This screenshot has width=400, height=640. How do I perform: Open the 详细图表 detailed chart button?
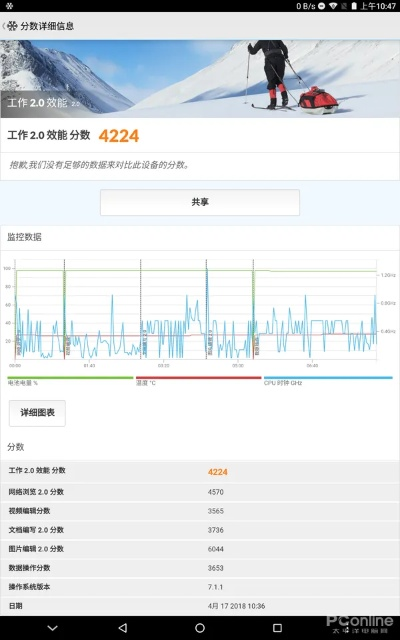[x=37, y=413]
